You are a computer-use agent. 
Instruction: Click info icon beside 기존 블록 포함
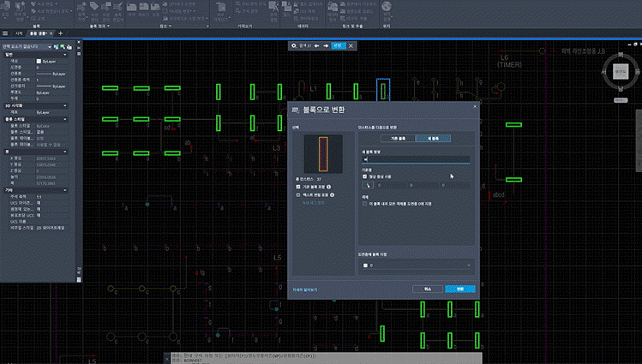pos(329,187)
